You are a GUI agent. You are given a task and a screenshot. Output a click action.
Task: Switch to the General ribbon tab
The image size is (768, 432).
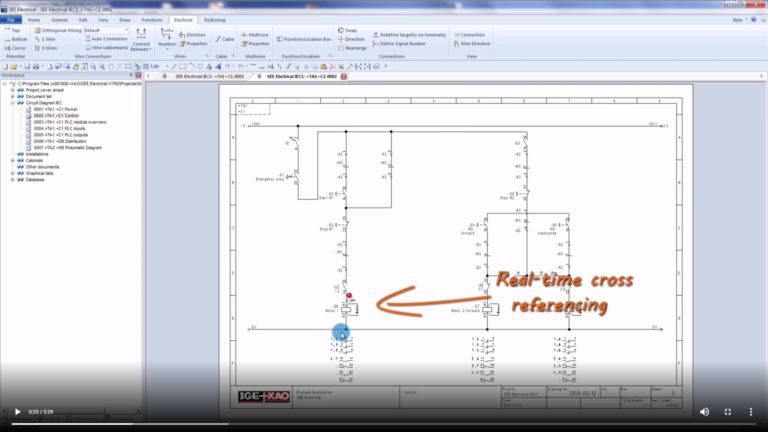[60, 20]
